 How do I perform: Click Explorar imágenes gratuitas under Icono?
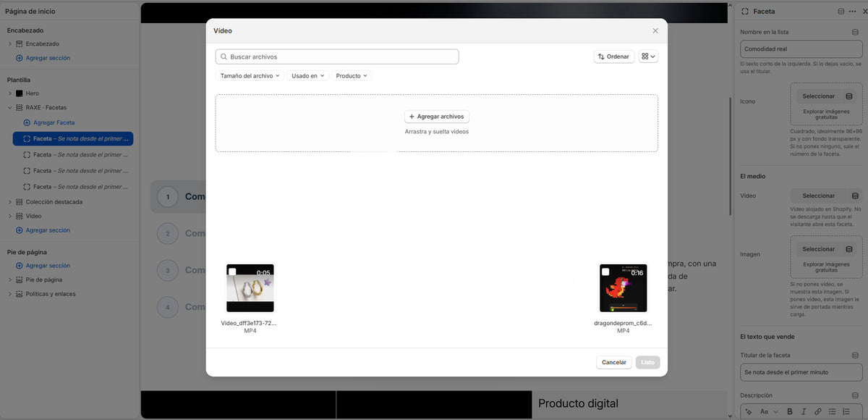(x=826, y=114)
